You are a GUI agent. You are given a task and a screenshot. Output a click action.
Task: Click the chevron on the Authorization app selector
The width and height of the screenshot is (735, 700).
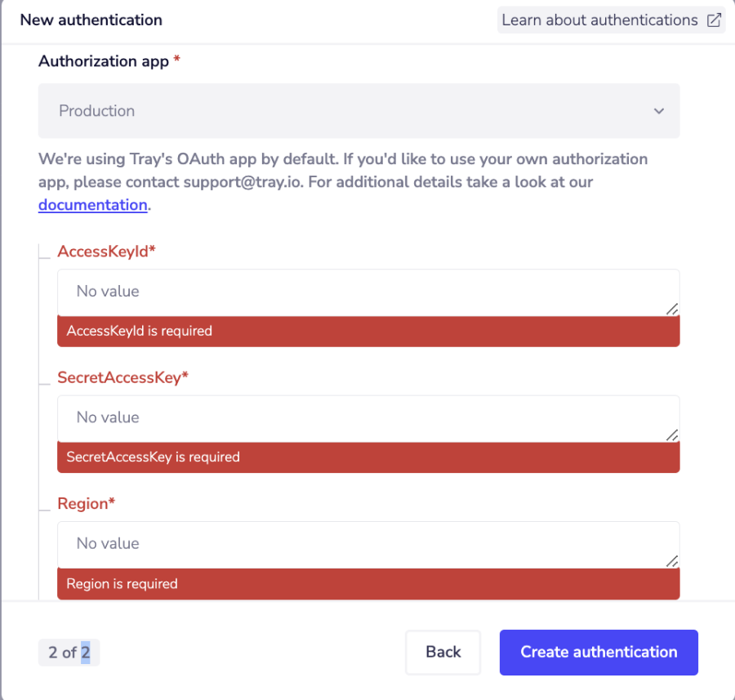click(x=658, y=111)
